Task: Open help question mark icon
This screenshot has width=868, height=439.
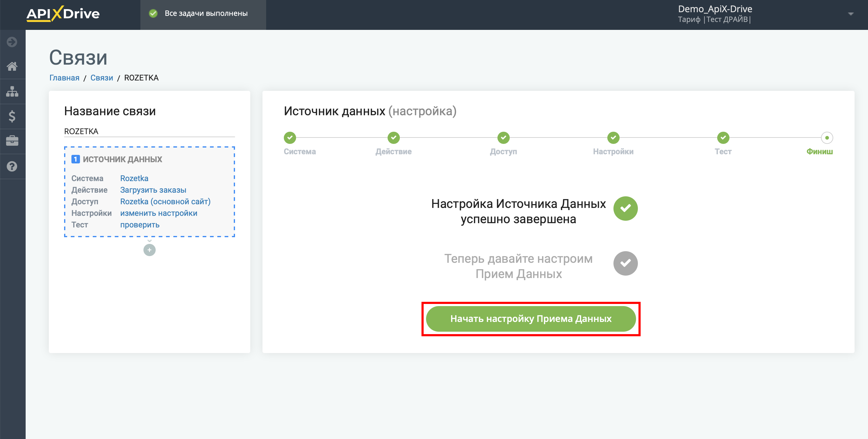Action: [12, 166]
